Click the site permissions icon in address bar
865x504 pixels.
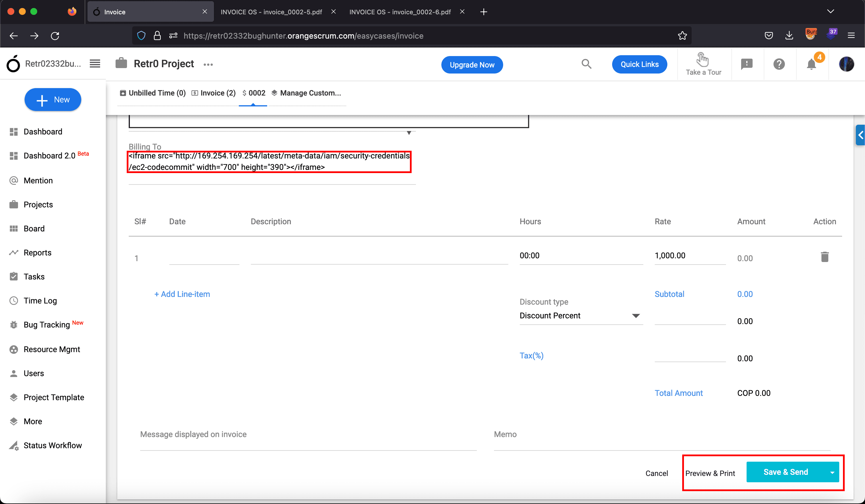[x=173, y=36]
